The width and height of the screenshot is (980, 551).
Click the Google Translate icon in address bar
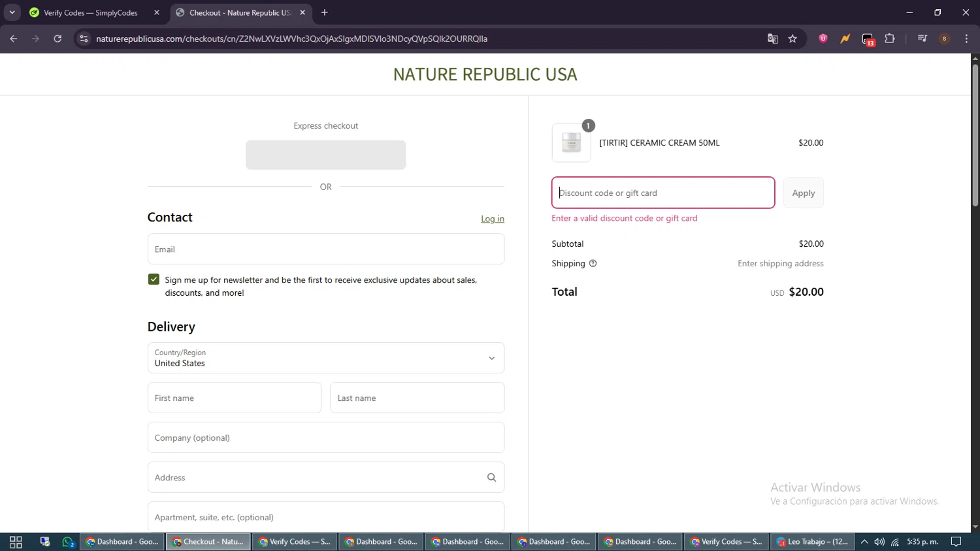pos(773,39)
